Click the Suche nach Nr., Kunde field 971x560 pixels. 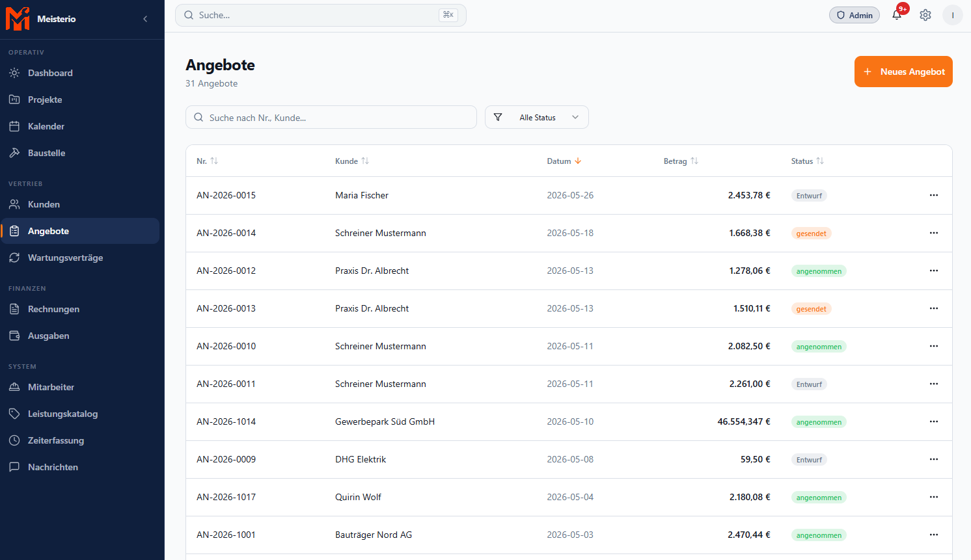331,117
